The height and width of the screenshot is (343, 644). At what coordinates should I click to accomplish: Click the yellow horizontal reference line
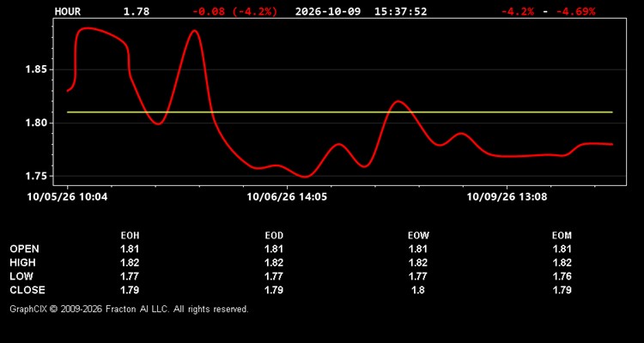(x=340, y=112)
